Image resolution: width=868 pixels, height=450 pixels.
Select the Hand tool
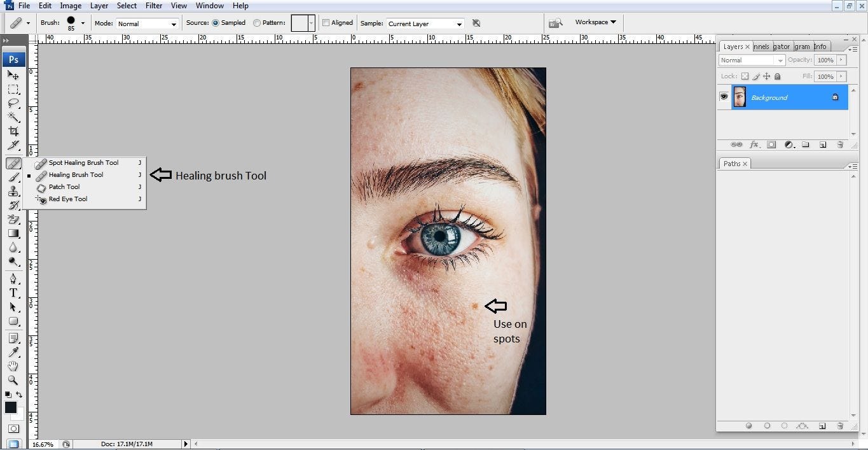point(13,366)
